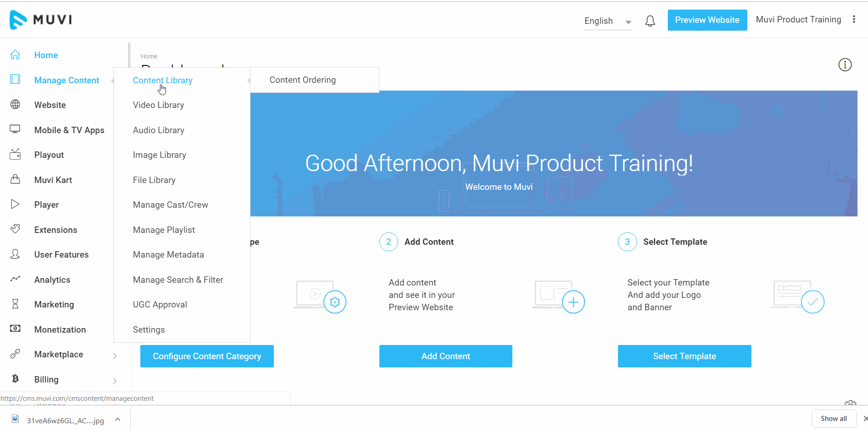
Task: Go to Home in sidebar
Action: [x=46, y=55]
